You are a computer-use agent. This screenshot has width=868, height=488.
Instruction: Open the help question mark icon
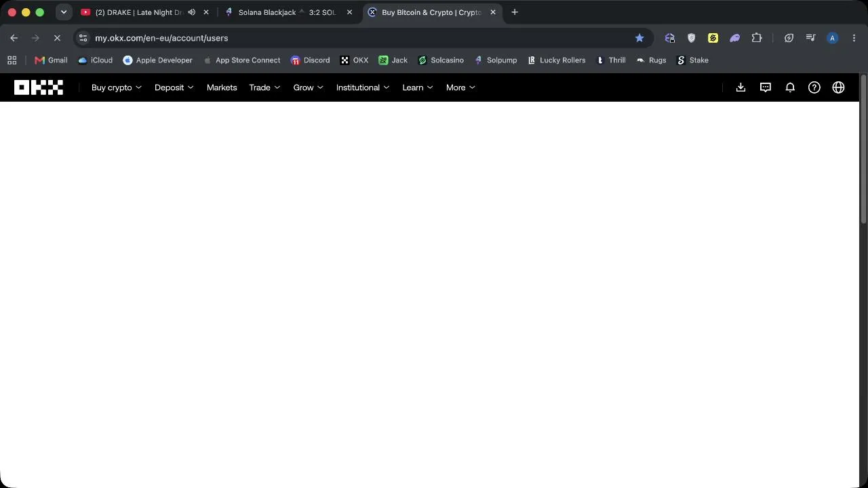(x=814, y=87)
